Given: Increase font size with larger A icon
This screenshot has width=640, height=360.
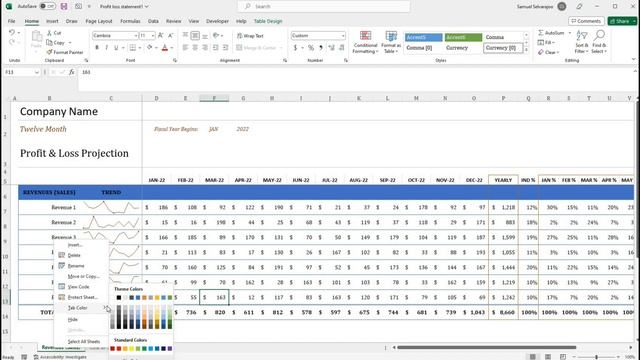Looking at the screenshot, I should [161, 36].
